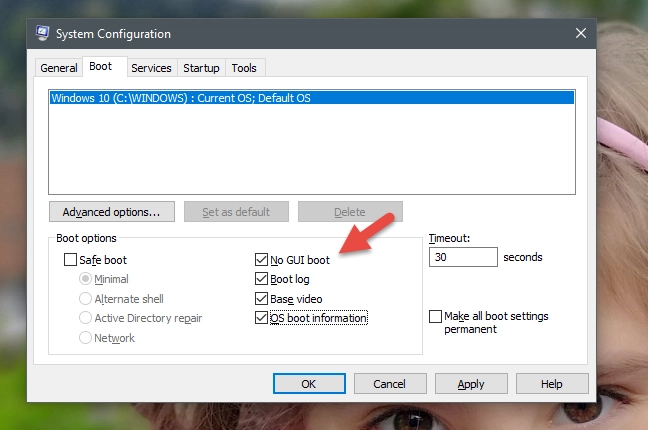Uncheck the No GUI boot checkbox

click(x=261, y=260)
